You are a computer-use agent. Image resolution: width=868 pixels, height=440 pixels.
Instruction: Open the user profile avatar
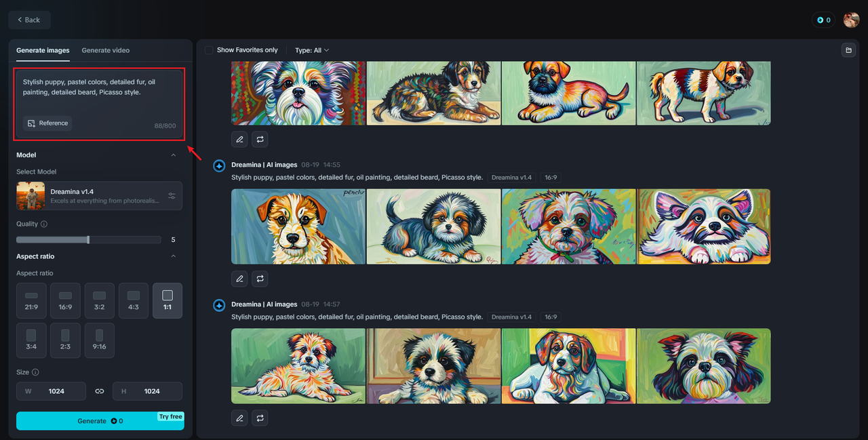pyautogui.click(x=851, y=20)
